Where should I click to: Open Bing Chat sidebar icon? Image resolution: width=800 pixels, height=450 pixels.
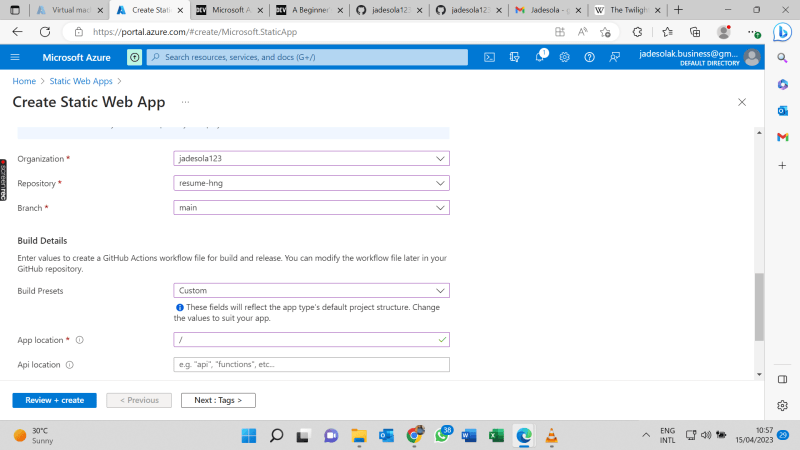point(782,32)
